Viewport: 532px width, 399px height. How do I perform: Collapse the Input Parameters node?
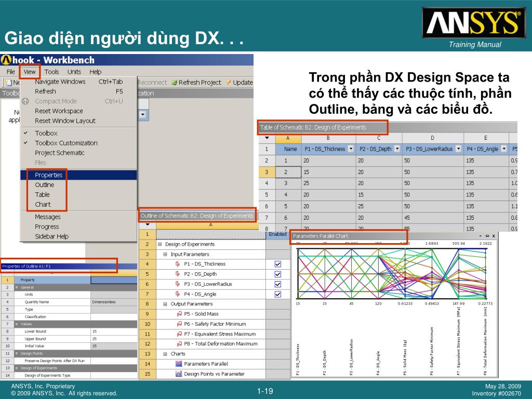(165, 254)
